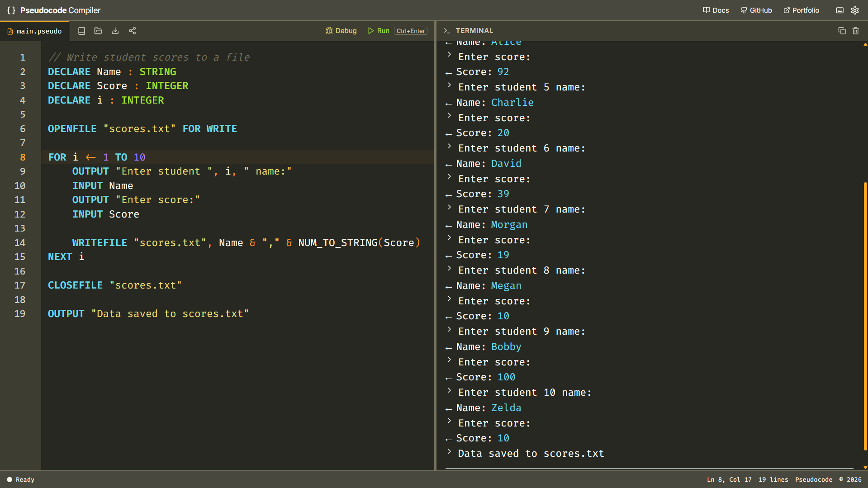Click the CLOSEFILE keyword on line 17

point(76,285)
